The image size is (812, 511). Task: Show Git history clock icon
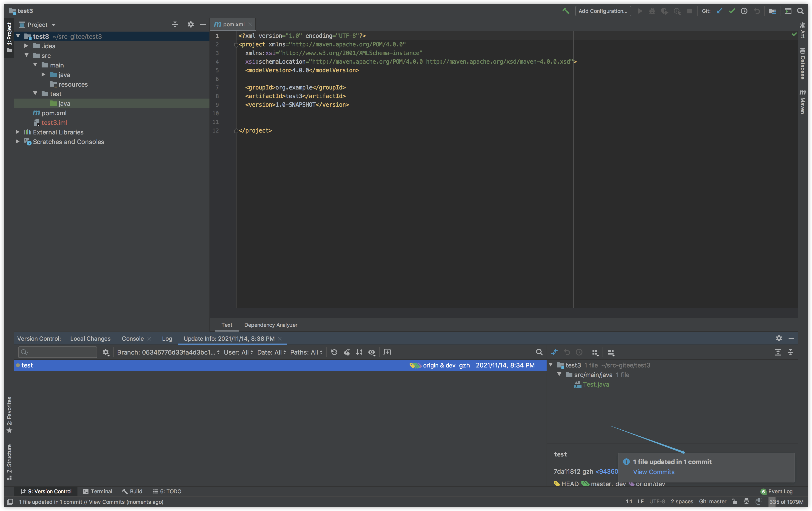pyautogui.click(x=744, y=11)
